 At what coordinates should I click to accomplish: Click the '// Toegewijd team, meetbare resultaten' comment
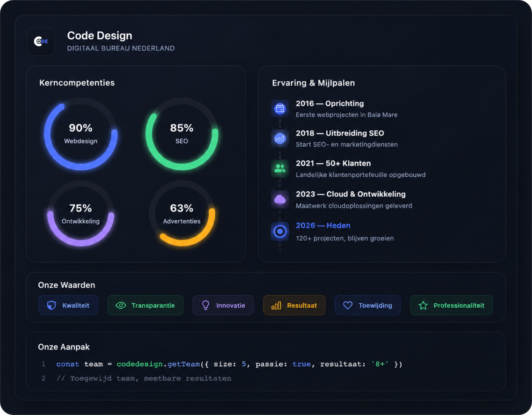[x=144, y=378]
